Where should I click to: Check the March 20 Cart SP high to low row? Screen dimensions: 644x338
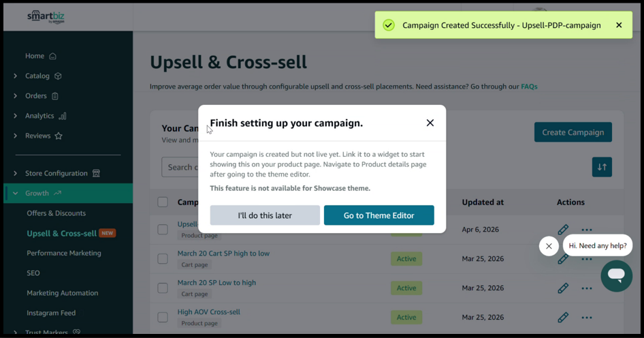coord(163,259)
